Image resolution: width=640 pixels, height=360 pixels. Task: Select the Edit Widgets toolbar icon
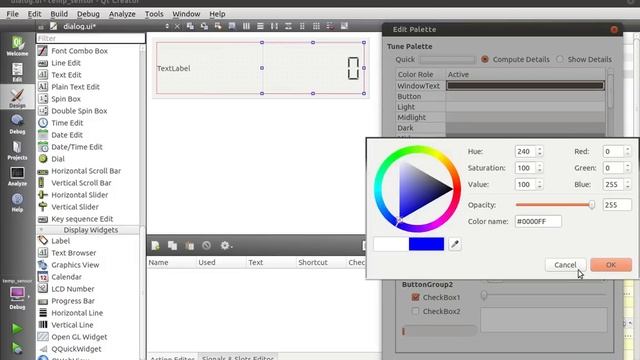click(190, 26)
